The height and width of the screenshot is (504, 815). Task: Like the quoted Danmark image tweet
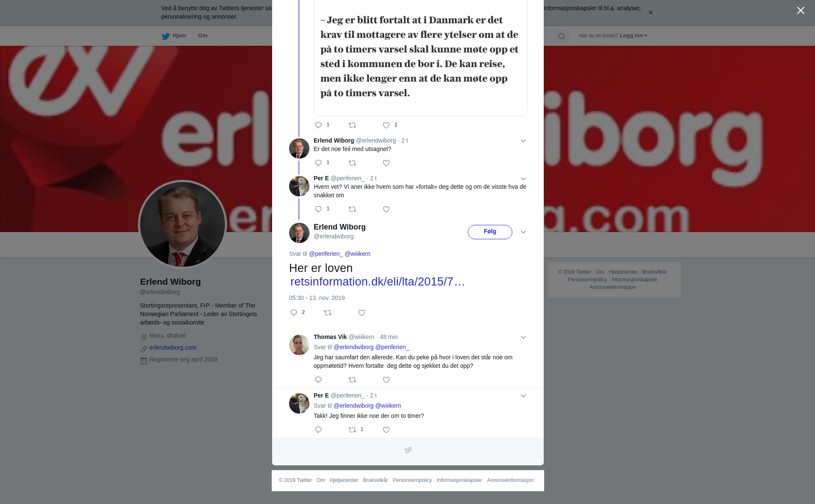[386, 125]
